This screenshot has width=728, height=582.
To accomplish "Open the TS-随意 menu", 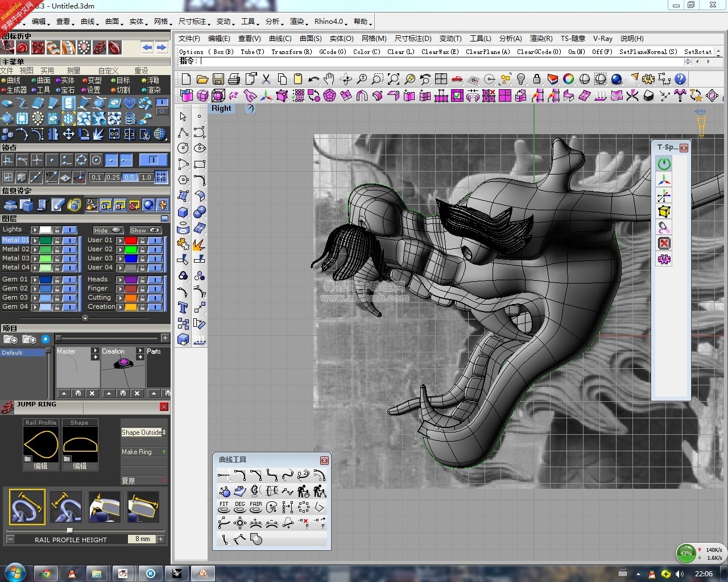I will click(x=573, y=39).
